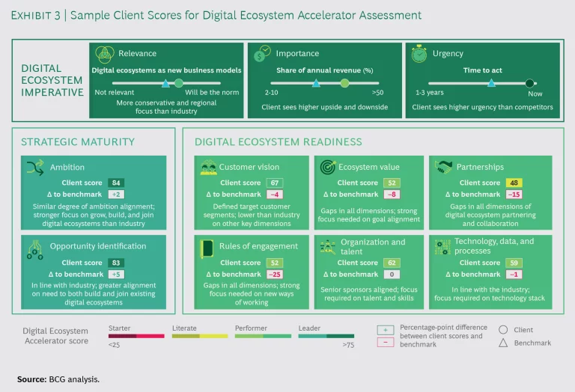The image size is (575, 392).
Task: Click the Ecosystem value target icon
Action: [326, 168]
